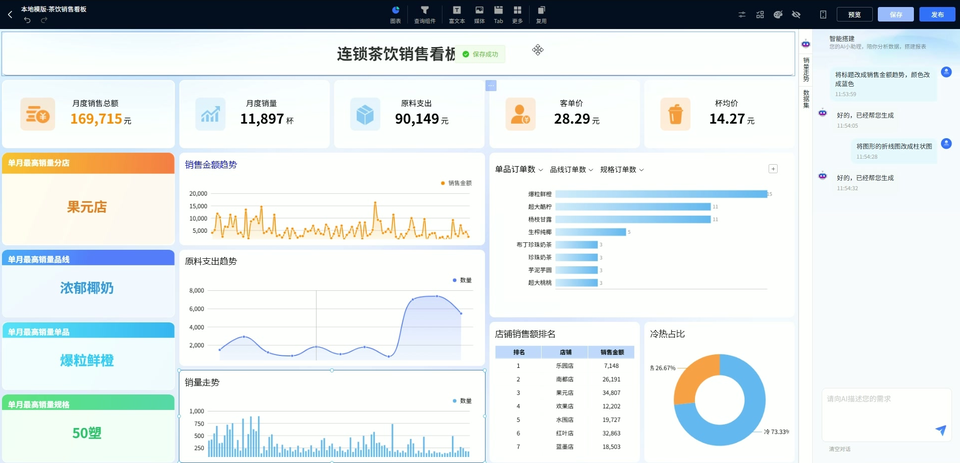
Task: Go back using the top-left arrow
Action: (x=10, y=13)
